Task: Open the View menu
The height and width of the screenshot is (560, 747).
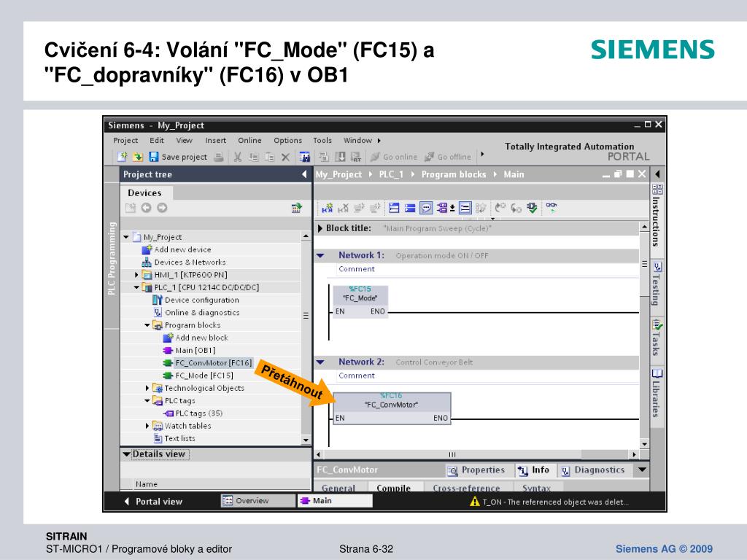Action: click(184, 141)
